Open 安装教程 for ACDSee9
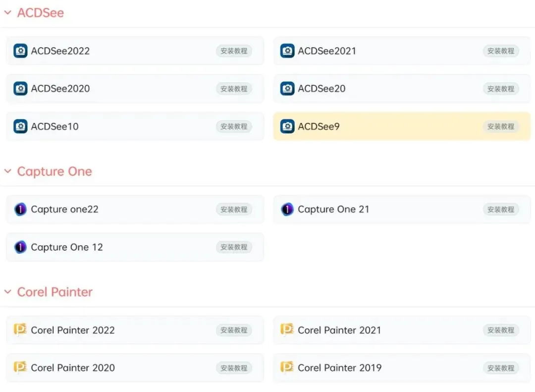This screenshot has height=392, width=535. [501, 126]
